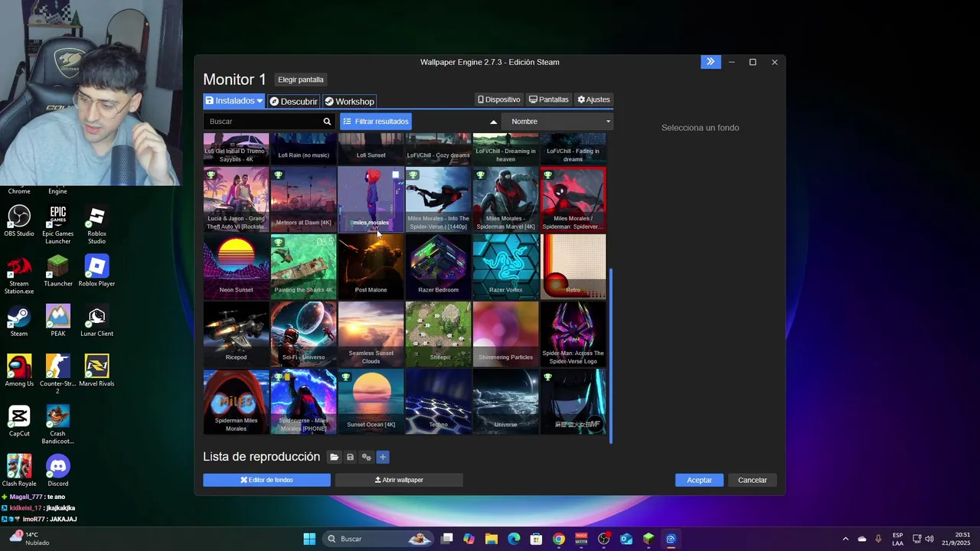
Task: Open Steam desktop shortcut
Action: 19,321
